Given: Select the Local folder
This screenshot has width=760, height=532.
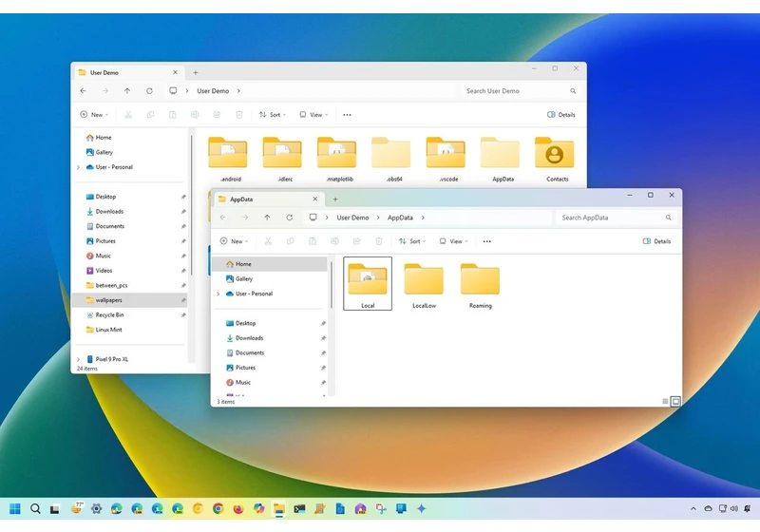Looking at the screenshot, I should [368, 284].
